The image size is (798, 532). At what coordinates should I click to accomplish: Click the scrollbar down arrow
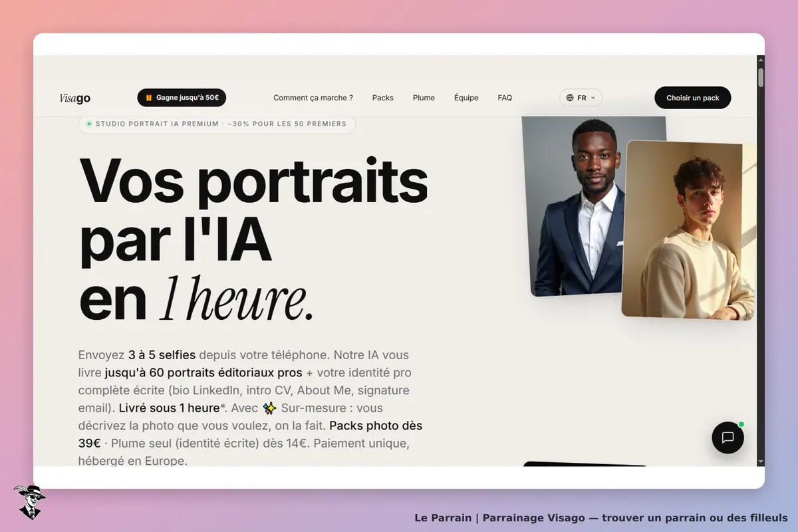coord(761,461)
